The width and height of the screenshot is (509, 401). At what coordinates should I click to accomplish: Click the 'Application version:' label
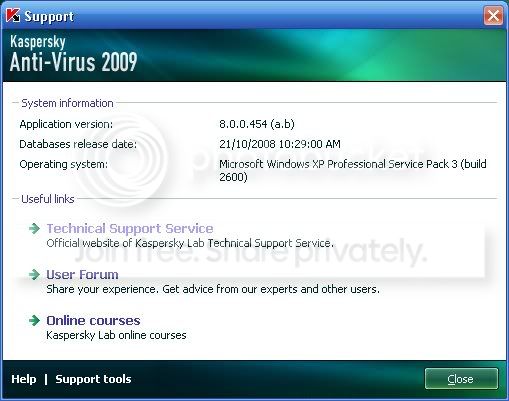(66, 124)
